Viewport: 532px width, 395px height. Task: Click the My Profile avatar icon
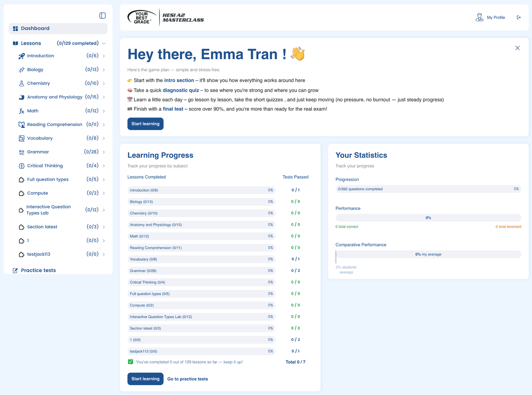pos(479,17)
